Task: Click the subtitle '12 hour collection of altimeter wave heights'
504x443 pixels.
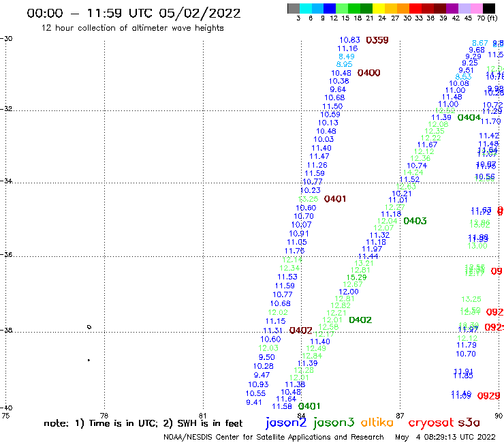Action: 132,28
